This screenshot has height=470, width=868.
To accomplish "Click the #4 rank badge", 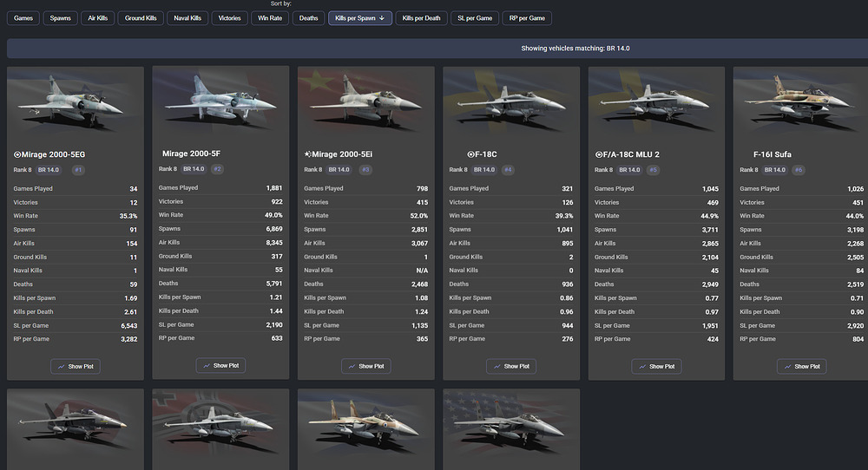I will coord(508,170).
